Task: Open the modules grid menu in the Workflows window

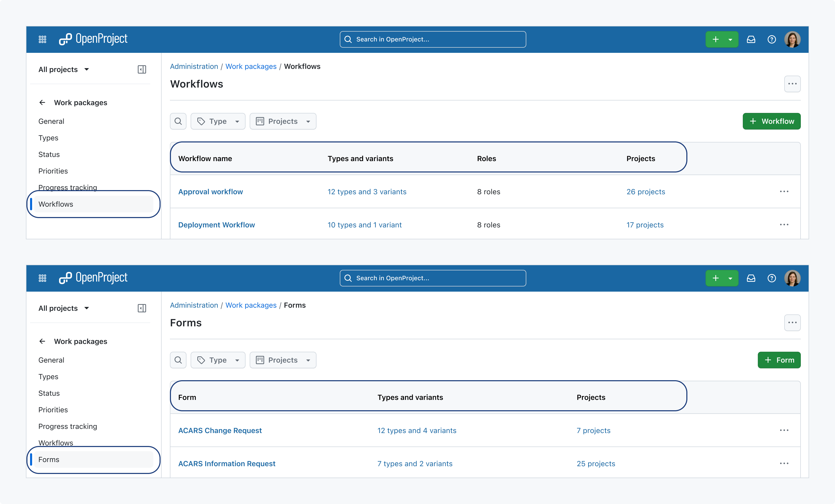Action: [x=42, y=39]
